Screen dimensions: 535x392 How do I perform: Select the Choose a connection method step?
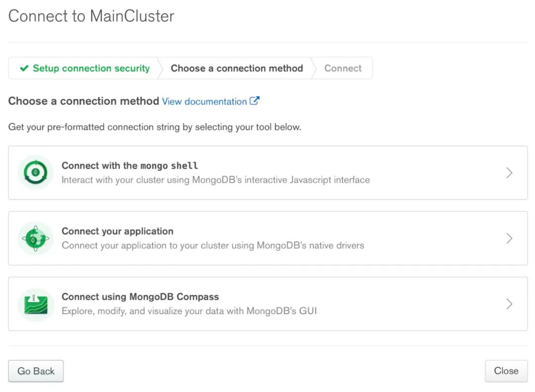237,68
